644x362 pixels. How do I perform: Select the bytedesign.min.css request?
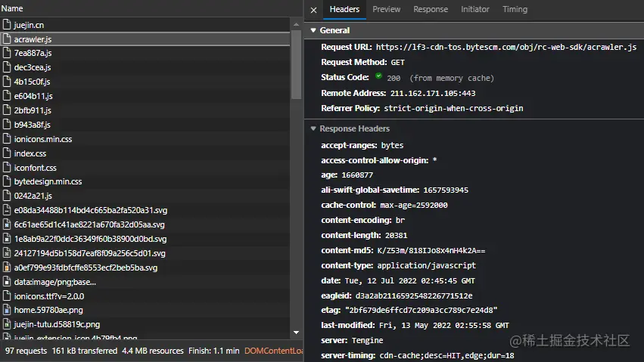[x=145, y=181]
